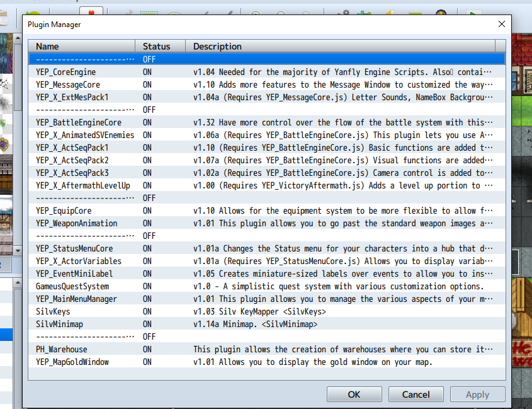This screenshot has width=532, height=409.
Task: Click the Cancel button in Plugin Manager
Action: pos(416,395)
